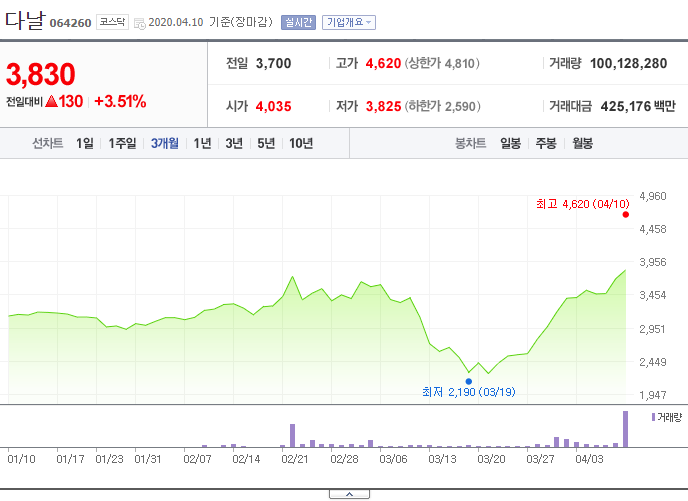
Task: Click the 01/10 x-axis date label
Action: (x=22, y=459)
